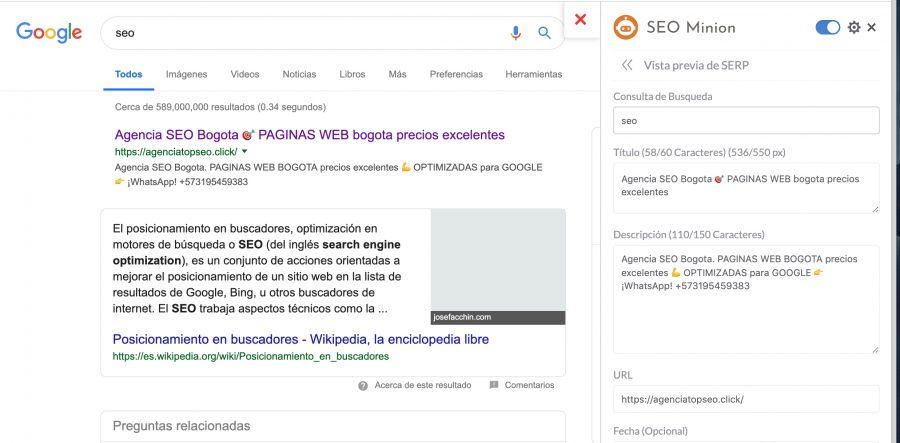The height and width of the screenshot is (443, 900).
Task: Open the Wikipedia Posicionamiento en buscadores link
Action: (300, 339)
